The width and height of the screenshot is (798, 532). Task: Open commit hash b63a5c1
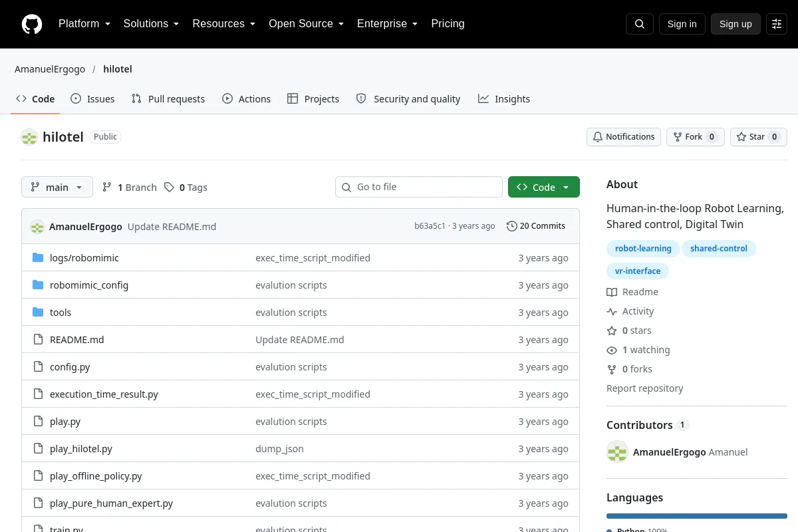[430, 226]
